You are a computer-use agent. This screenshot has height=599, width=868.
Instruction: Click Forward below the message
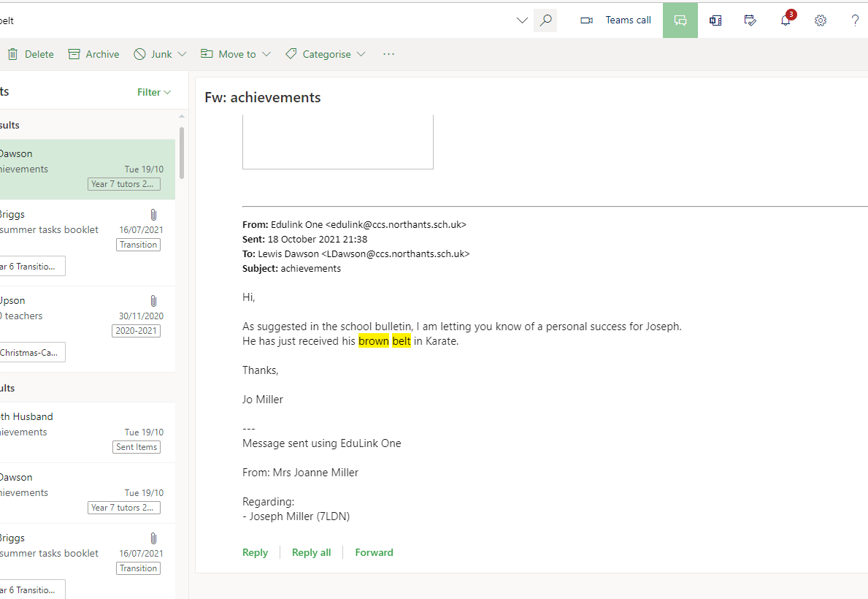pos(374,552)
